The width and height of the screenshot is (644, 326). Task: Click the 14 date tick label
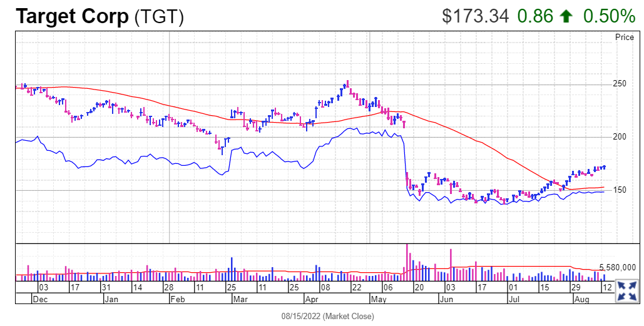pyautogui.click(x=138, y=287)
